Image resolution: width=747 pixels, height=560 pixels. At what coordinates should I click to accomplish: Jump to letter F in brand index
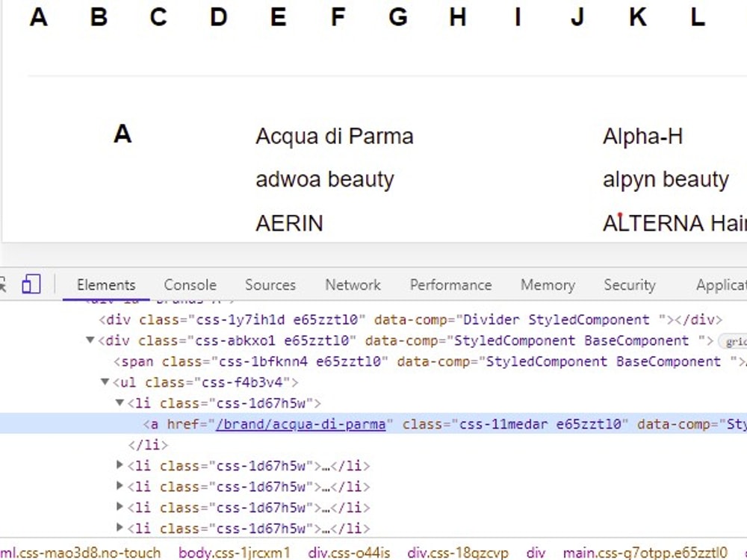(x=338, y=17)
